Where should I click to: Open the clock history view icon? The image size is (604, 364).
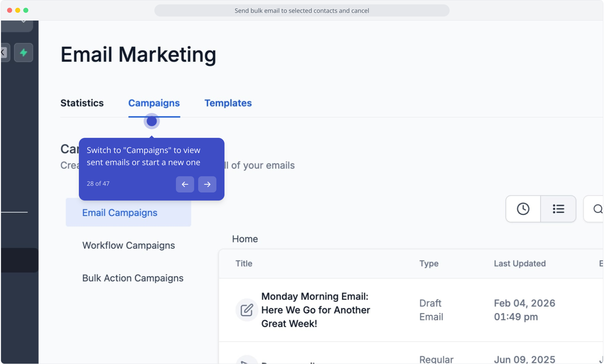523,209
